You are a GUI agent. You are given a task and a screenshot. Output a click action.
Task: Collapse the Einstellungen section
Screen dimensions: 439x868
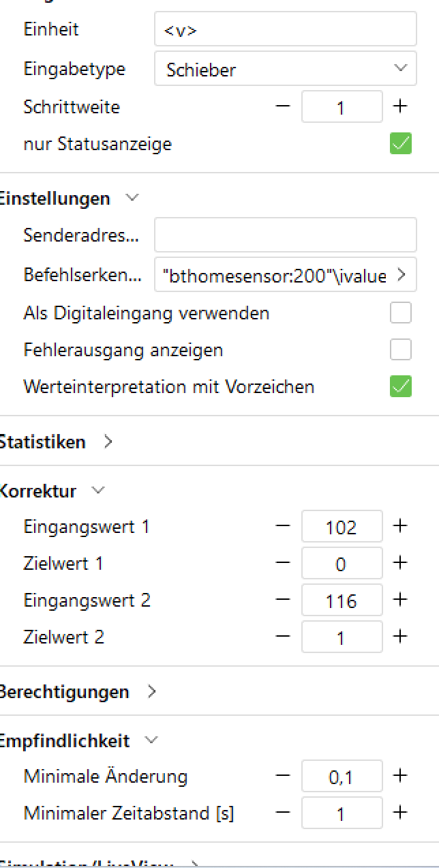132,199
